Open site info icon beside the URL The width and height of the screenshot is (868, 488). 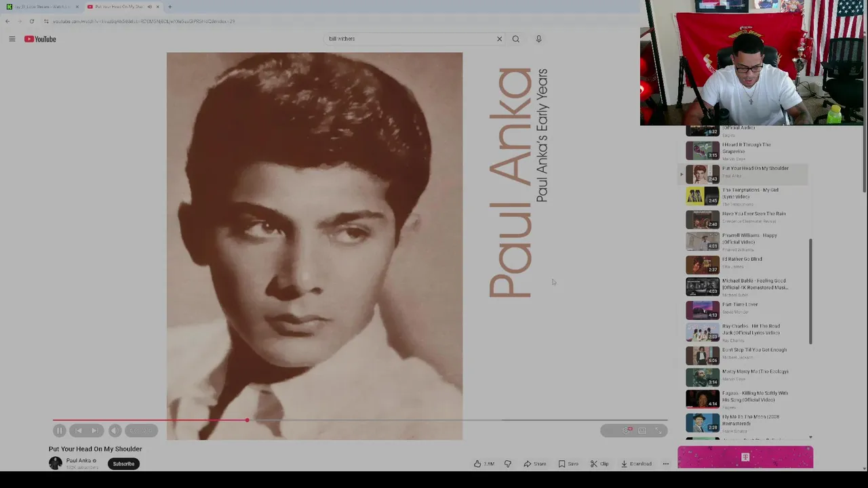[x=46, y=21]
